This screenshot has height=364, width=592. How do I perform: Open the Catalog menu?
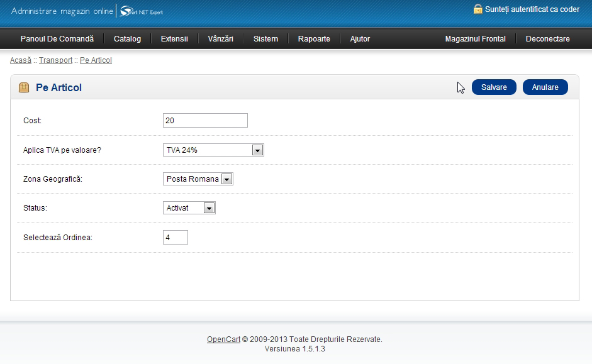click(x=127, y=39)
